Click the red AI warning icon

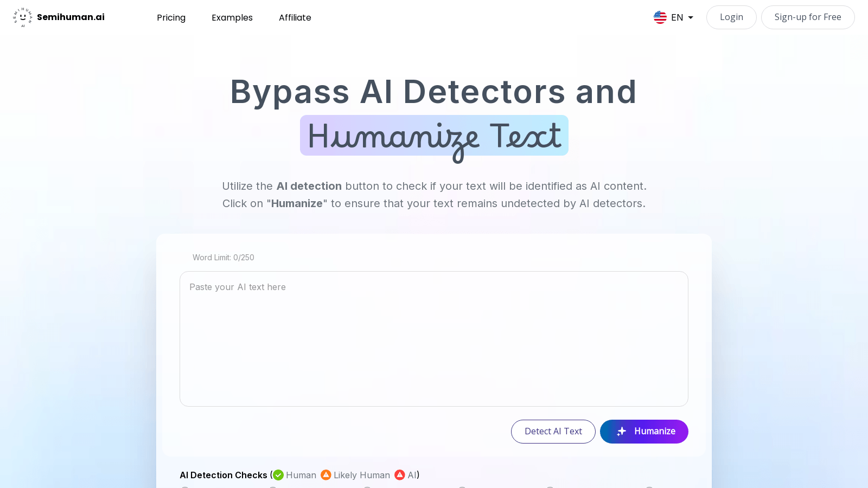400,475
